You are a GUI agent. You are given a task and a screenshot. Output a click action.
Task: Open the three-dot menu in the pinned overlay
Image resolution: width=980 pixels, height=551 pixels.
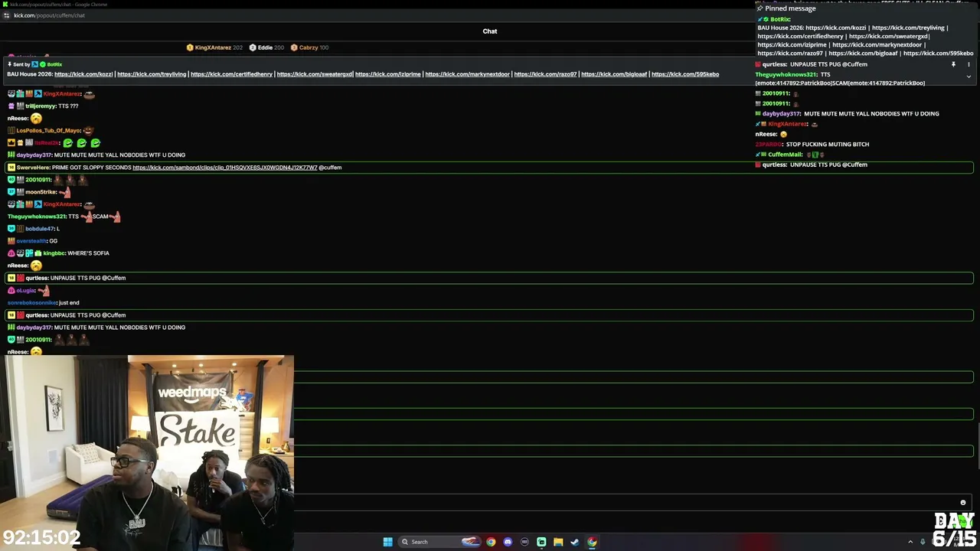click(969, 64)
